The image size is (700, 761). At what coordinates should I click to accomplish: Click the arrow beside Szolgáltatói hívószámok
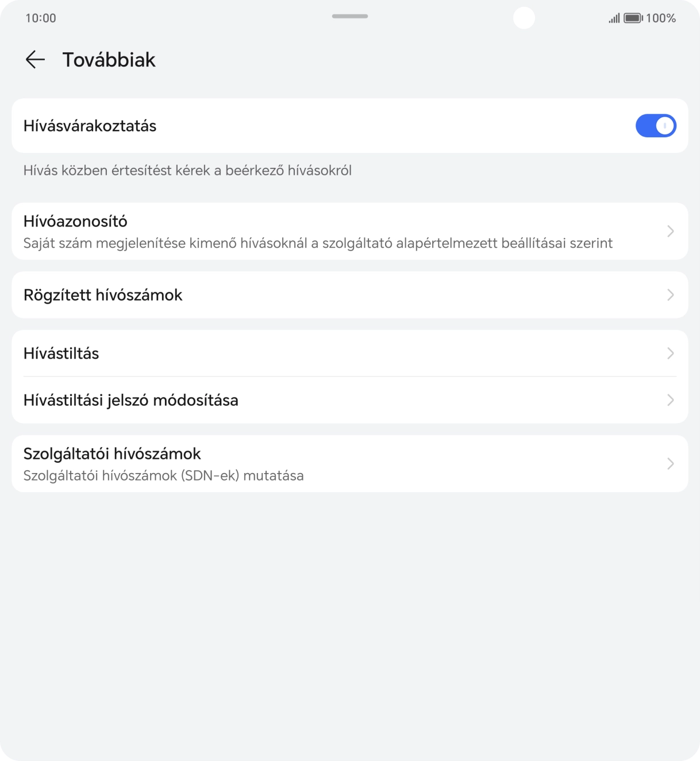pyautogui.click(x=670, y=463)
